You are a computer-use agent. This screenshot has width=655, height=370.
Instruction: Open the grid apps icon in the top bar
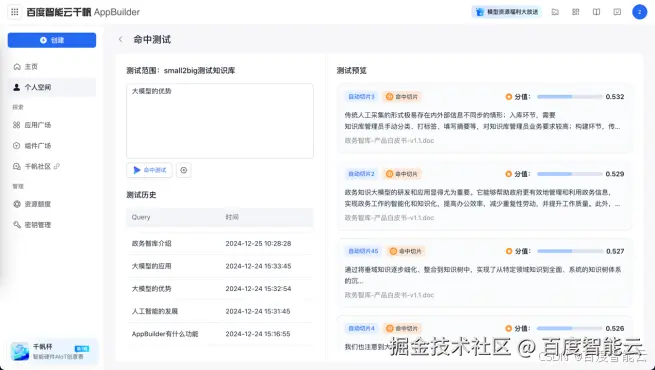pyautogui.click(x=576, y=12)
